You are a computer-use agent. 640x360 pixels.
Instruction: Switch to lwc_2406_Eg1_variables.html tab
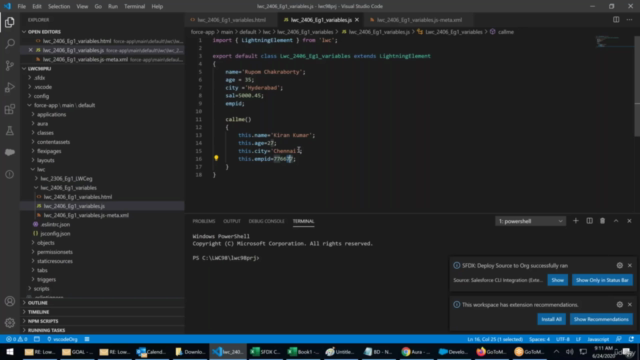[231, 20]
